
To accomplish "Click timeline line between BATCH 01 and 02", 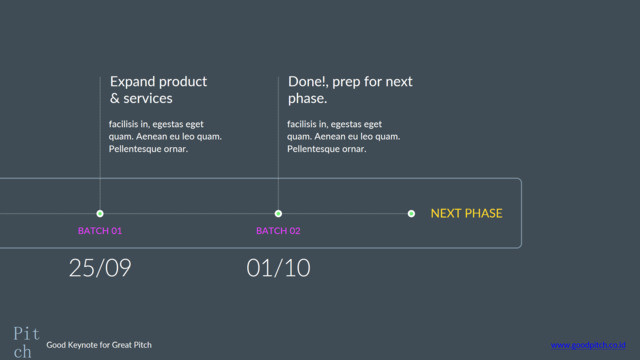I will [x=189, y=213].
